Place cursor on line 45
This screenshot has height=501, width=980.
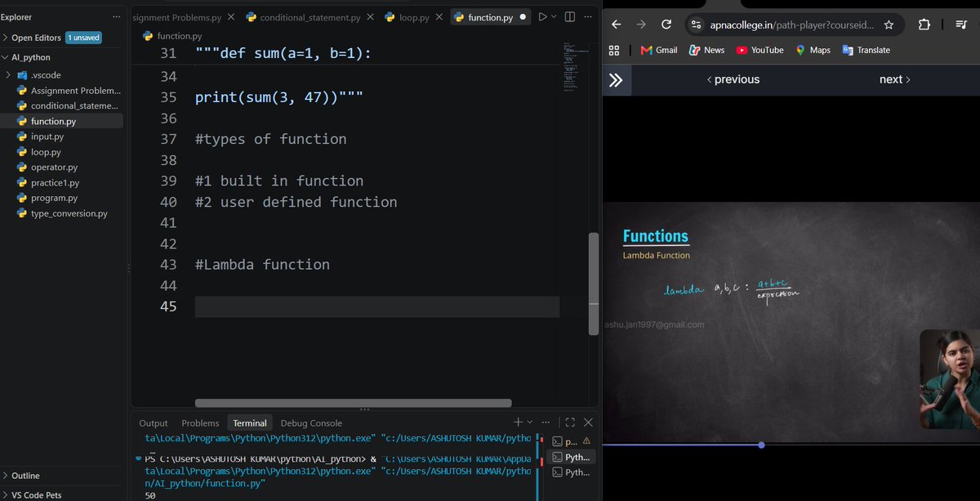(x=376, y=306)
